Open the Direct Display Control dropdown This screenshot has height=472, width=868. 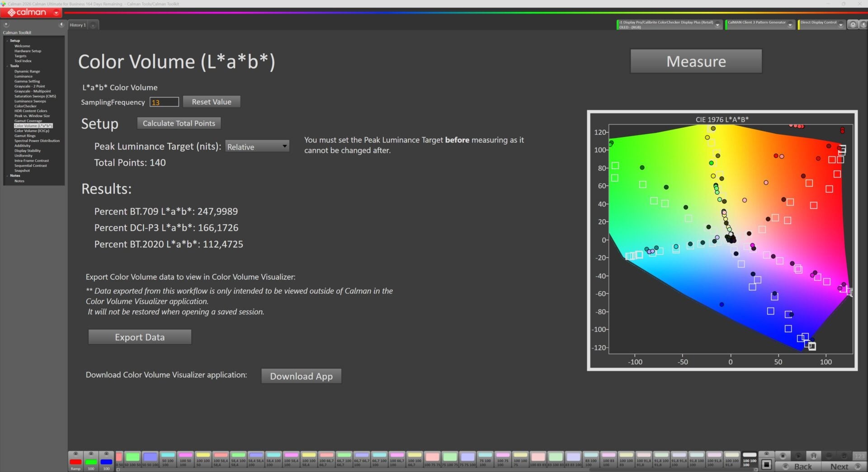point(841,25)
